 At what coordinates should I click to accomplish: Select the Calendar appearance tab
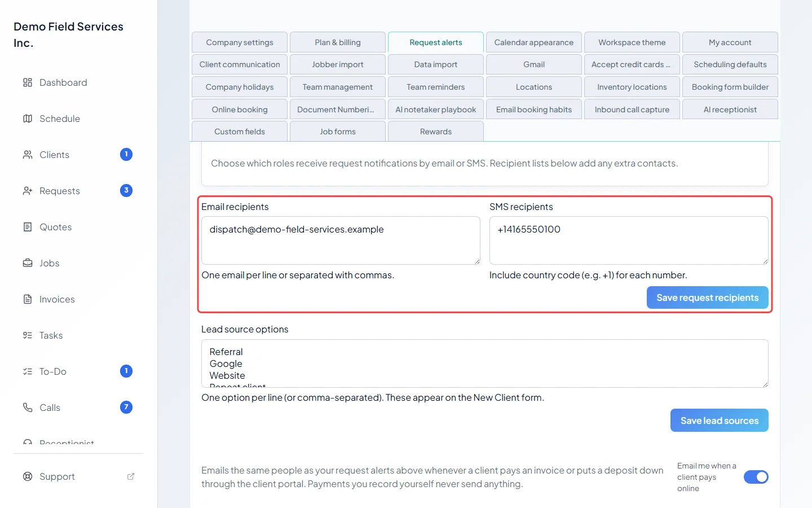click(534, 42)
